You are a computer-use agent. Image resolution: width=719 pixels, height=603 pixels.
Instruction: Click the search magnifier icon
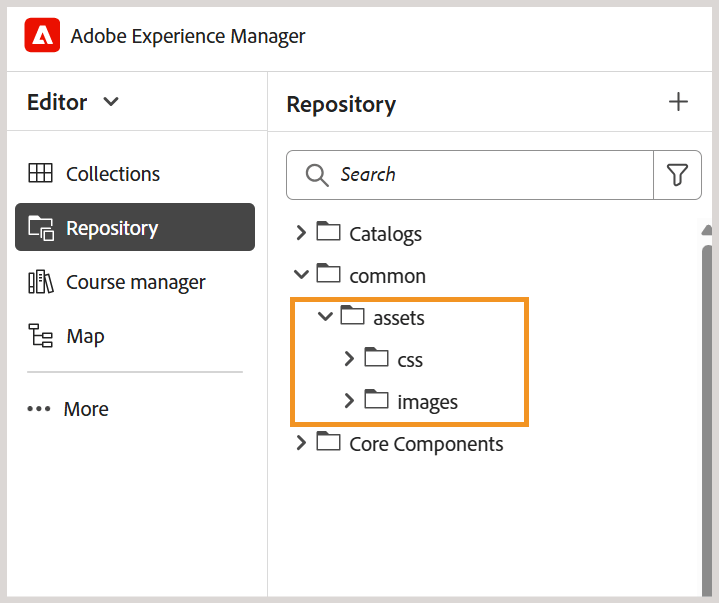(x=317, y=175)
